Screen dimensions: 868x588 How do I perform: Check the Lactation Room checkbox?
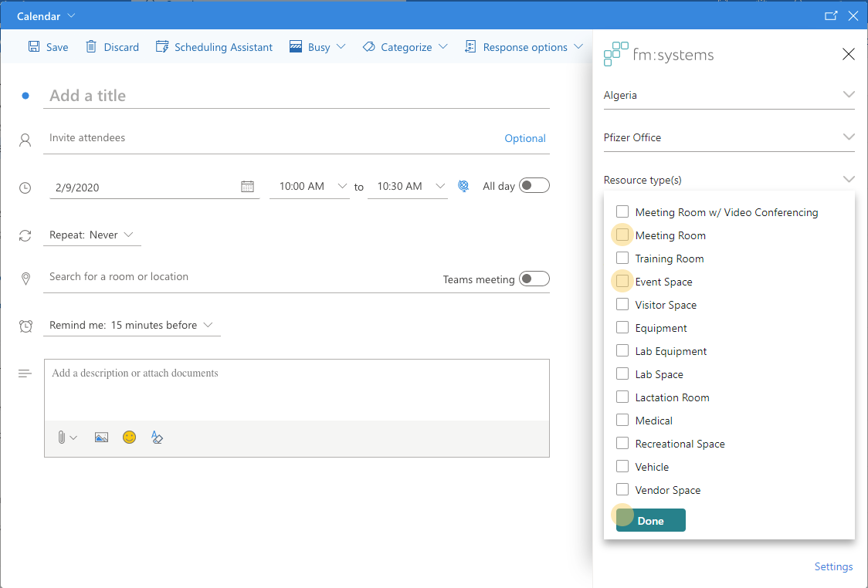tap(622, 397)
